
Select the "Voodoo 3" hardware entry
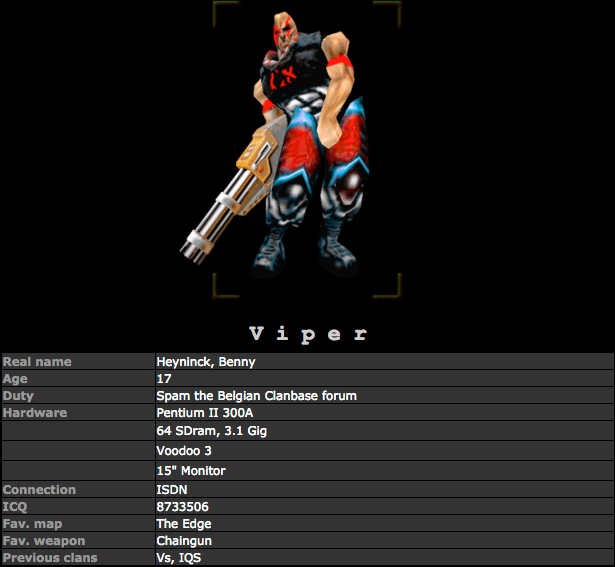184,451
